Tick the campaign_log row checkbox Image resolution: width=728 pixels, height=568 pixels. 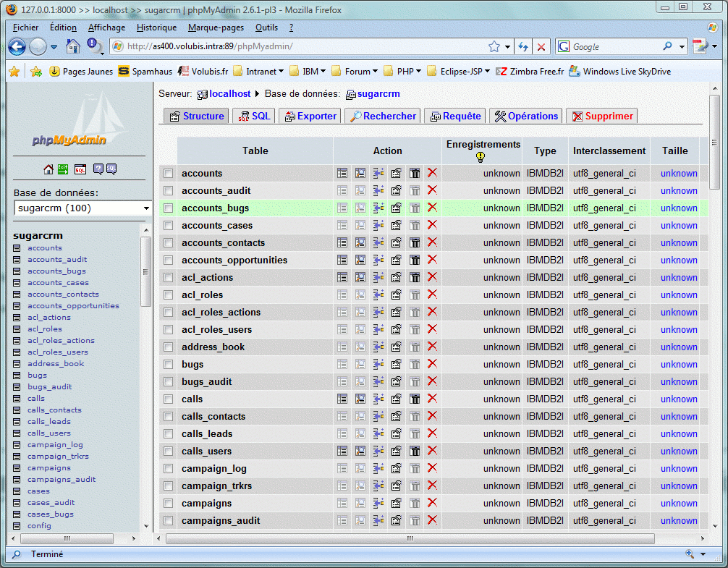pos(168,469)
